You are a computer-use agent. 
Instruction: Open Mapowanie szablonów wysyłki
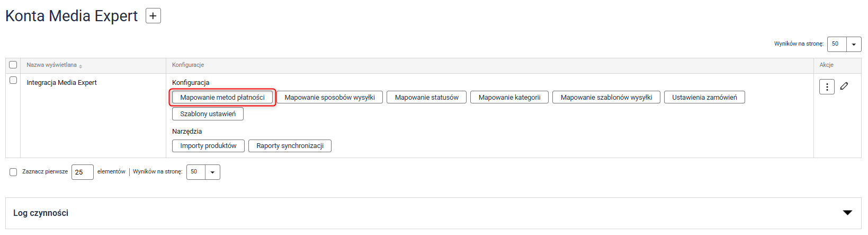point(606,97)
